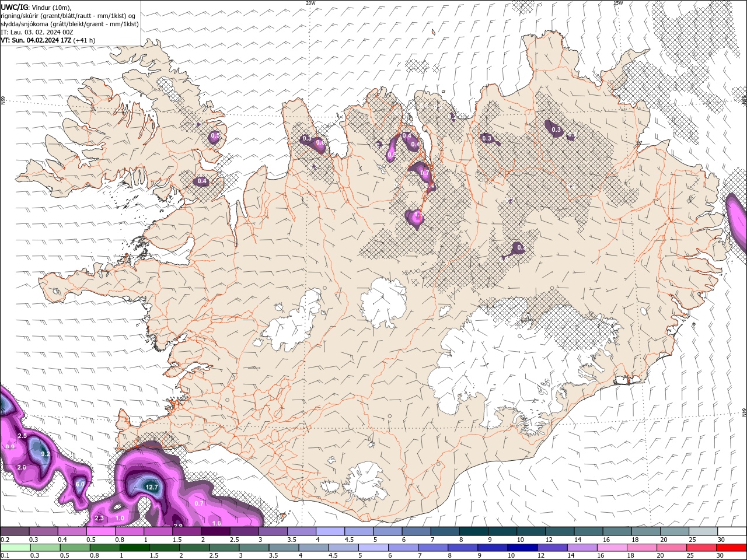Viewport: 747px width, 560px height.
Task: Click the 15W longitude label
Action: tap(618, 3)
